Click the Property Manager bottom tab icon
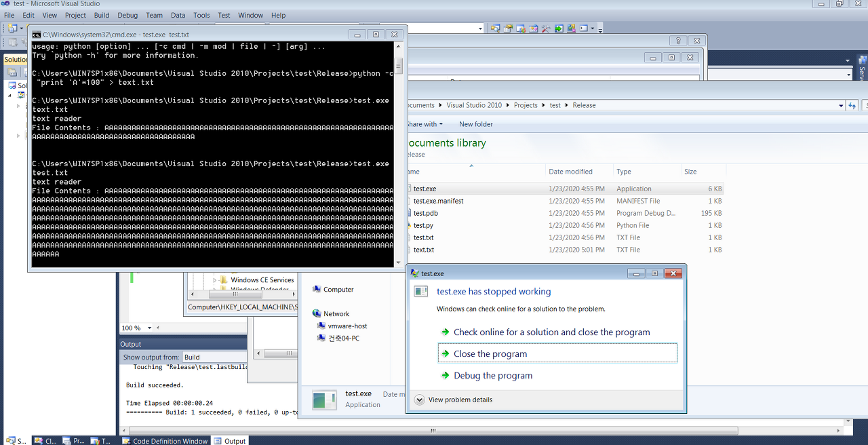 [x=66, y=441]
